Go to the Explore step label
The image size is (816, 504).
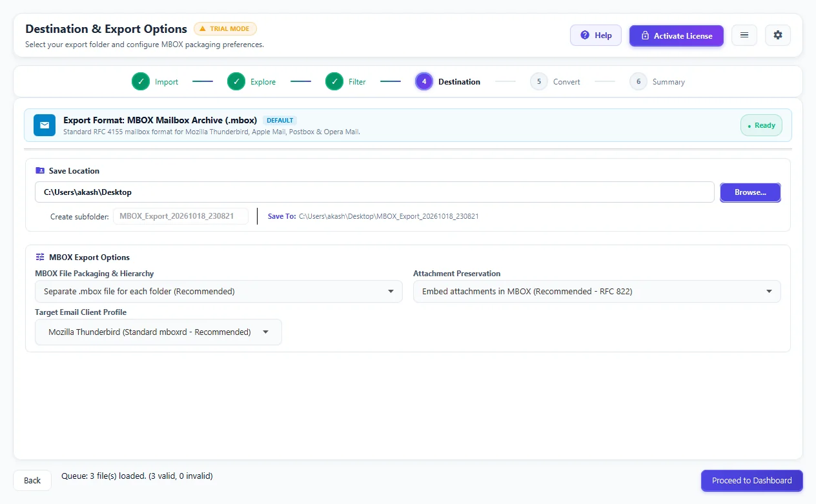pyautogui.click(x=263, y=82)
